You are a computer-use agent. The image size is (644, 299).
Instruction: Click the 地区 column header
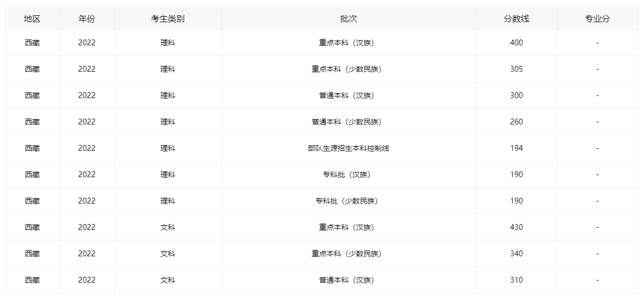click(32, 18)
